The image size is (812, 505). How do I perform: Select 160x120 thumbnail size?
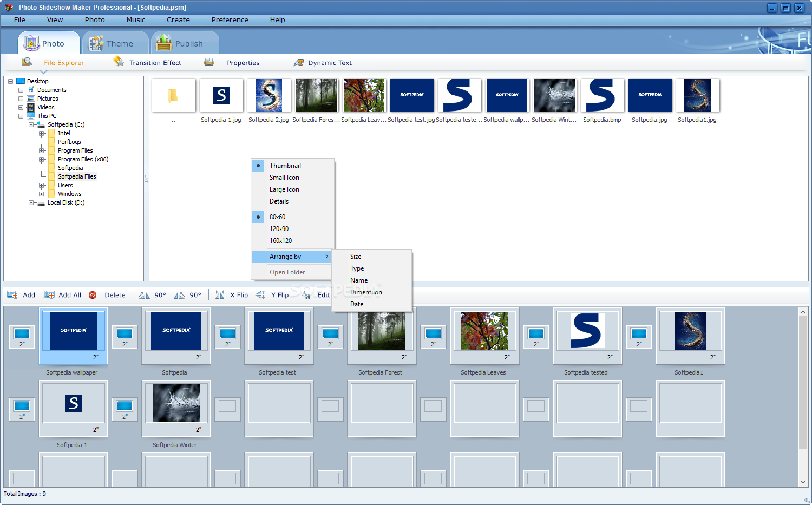pyautogui.click(x=292, y=241)
